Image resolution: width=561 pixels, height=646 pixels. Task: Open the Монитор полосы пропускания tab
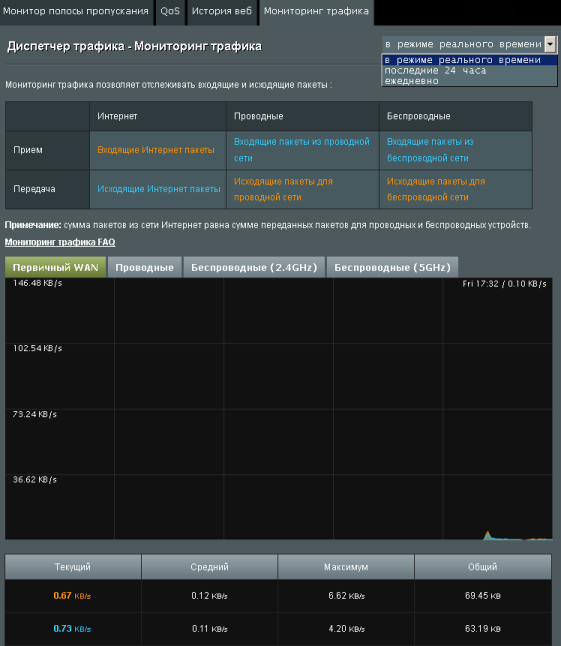coord(76,12)
